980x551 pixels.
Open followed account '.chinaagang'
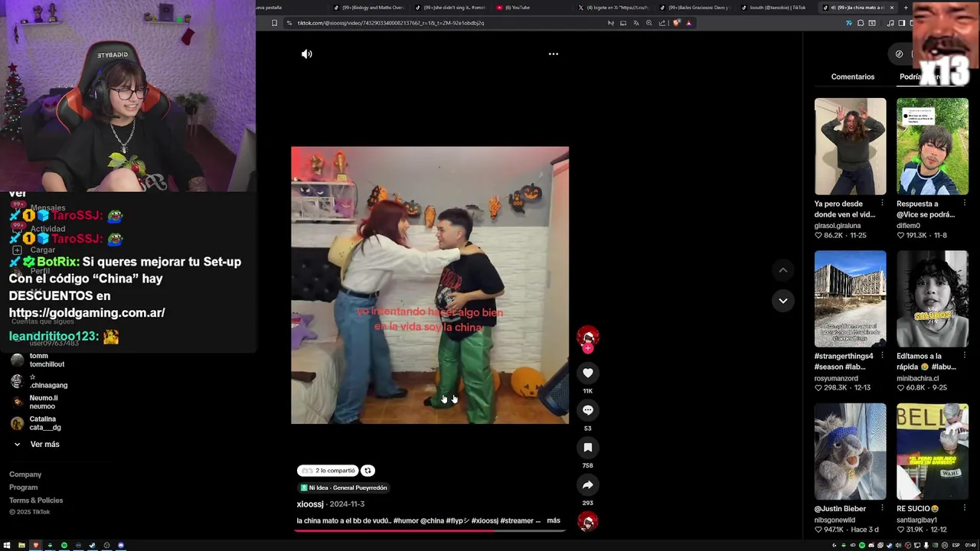40,381
